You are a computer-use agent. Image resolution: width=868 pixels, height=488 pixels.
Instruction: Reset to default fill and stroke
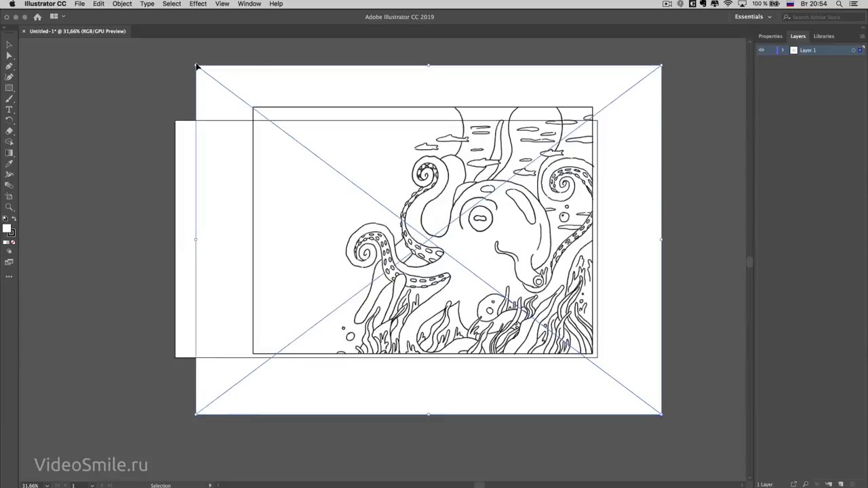(5, 218)
